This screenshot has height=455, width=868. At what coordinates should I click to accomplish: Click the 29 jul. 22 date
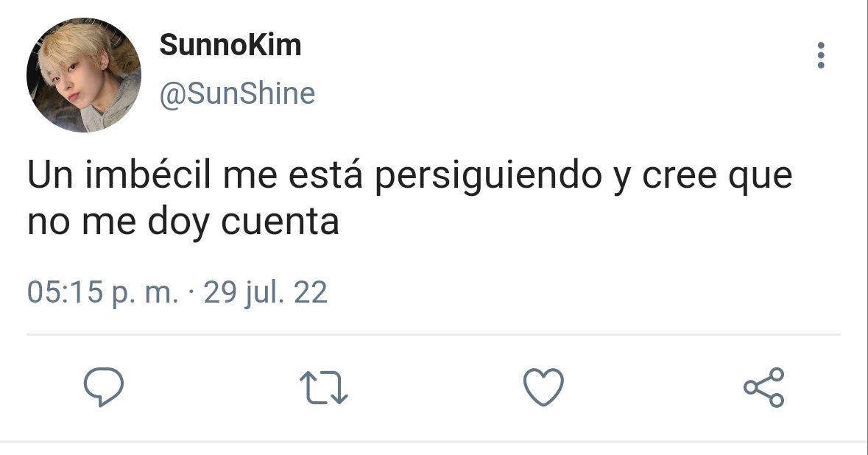[x=266, y=292]
